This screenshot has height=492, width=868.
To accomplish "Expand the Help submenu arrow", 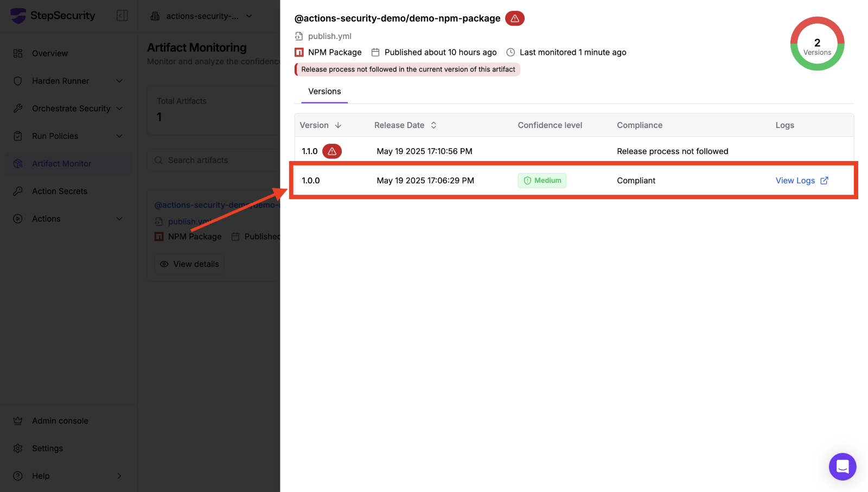I will [119, 476].
